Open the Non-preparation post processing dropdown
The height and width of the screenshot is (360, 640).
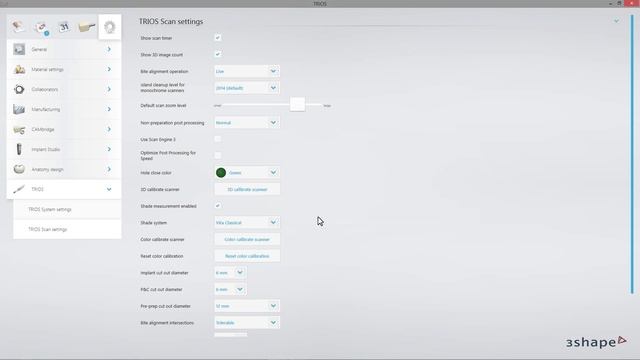(x=247, y=122)
